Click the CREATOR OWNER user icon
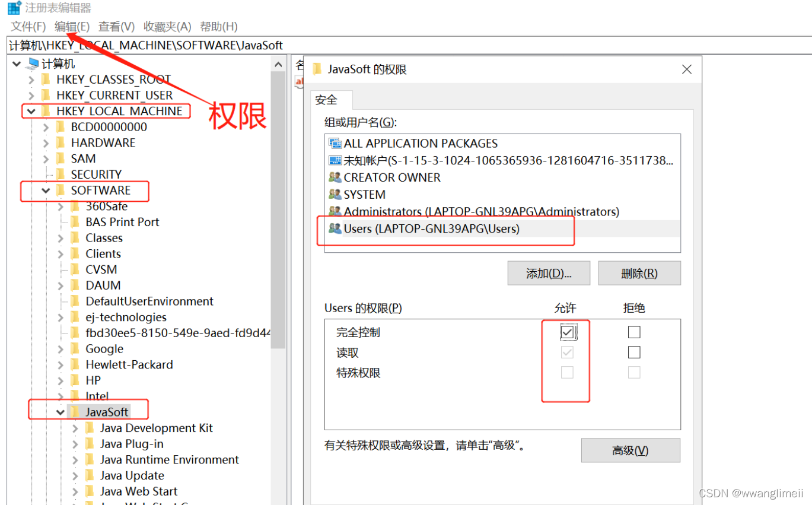Screen dimensions: 812x505 pos(335,177)
